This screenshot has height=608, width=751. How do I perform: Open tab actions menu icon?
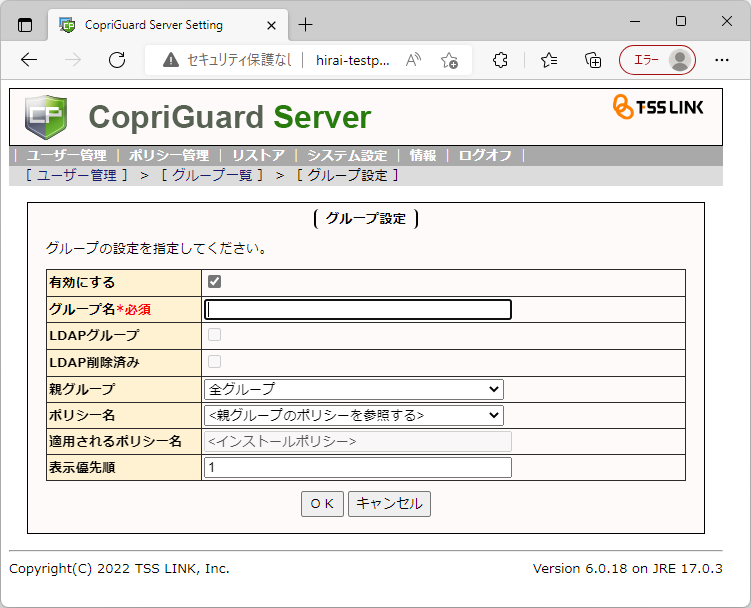point(25,25)
